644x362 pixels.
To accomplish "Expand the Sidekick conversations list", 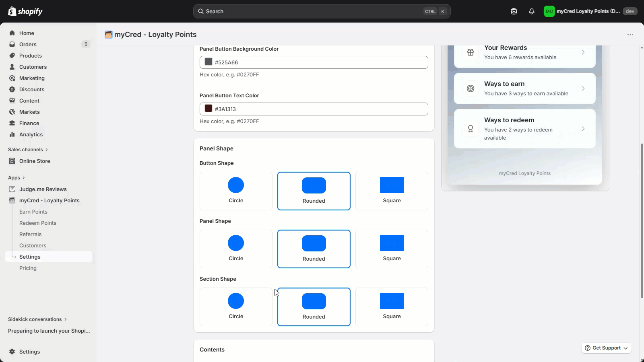I will pyautogui.click(x=37, y=319).
